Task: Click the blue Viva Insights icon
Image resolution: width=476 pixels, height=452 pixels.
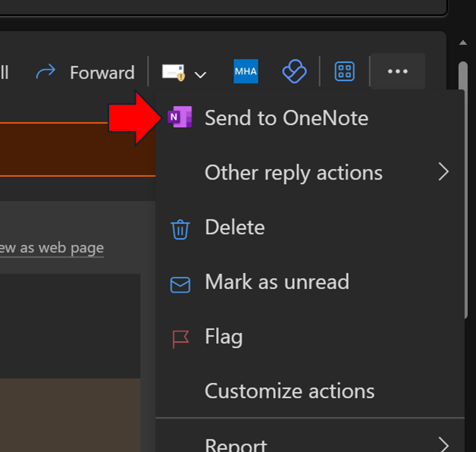Action: pyautogui.click(x=293, y=72)
